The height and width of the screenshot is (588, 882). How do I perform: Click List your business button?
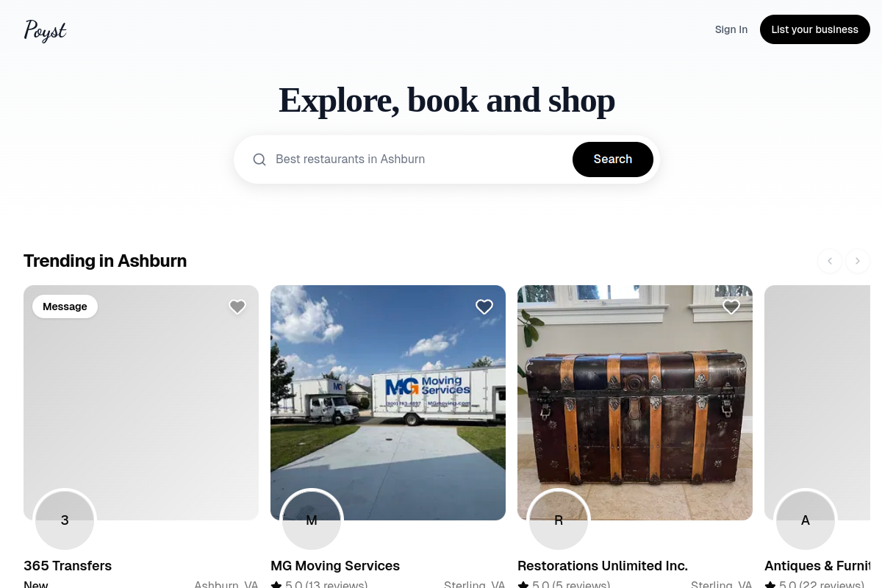[815, 29]
